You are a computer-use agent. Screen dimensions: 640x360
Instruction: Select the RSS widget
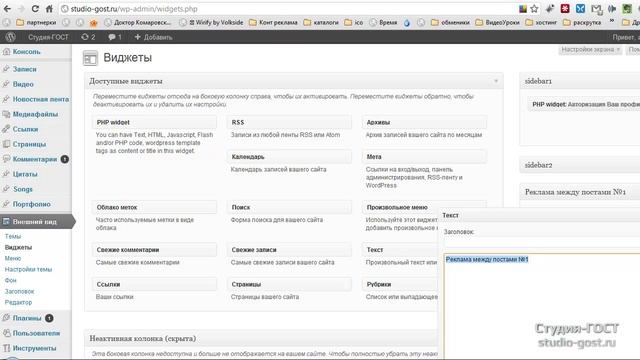(289, 122)
